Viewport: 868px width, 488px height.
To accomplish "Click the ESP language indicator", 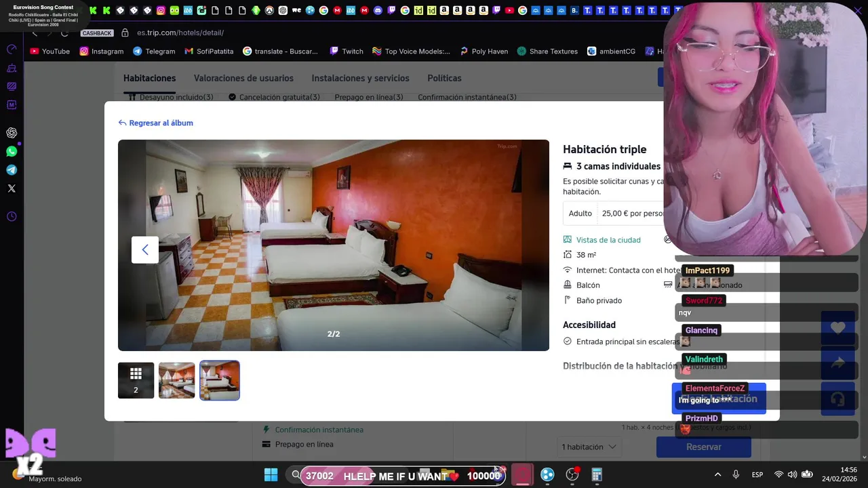I will click(757, 474).
